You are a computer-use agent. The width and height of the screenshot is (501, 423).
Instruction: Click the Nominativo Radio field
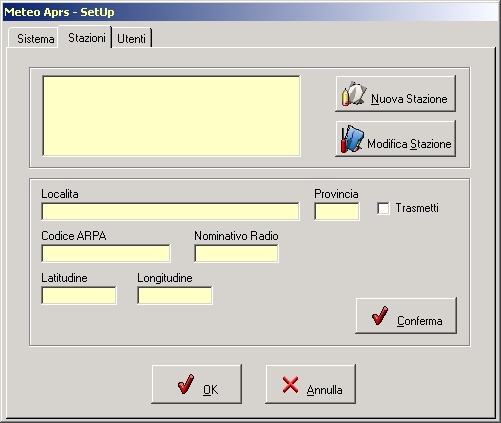pyautogui.click(x=236, y=253)
